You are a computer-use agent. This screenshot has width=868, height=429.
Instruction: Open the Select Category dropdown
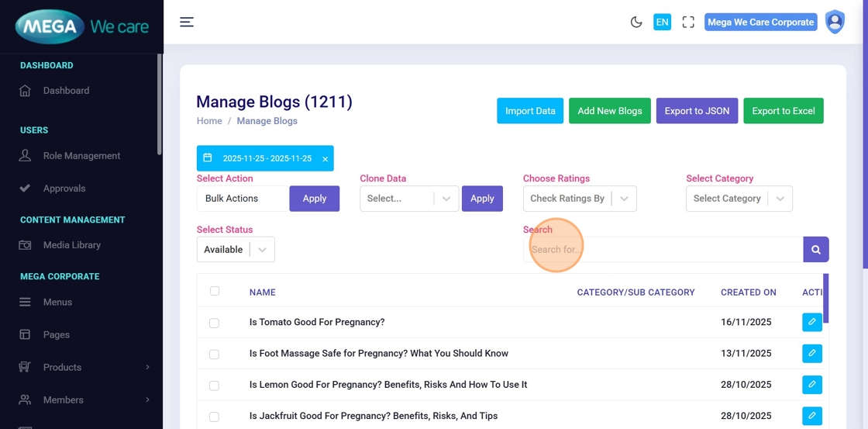click(x=739, y=199)
